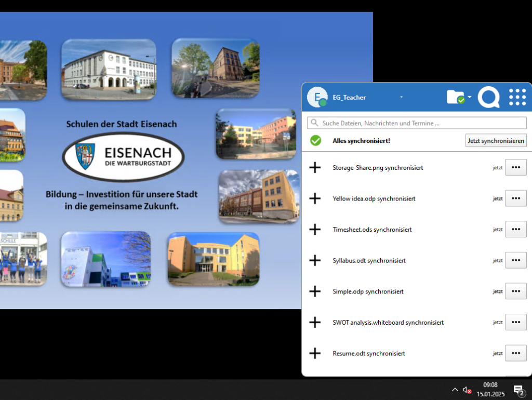Screen dimensions: 532x400
Task: Select Syllabus.odt synchronisiert entry
Action: tap(369, 261)
